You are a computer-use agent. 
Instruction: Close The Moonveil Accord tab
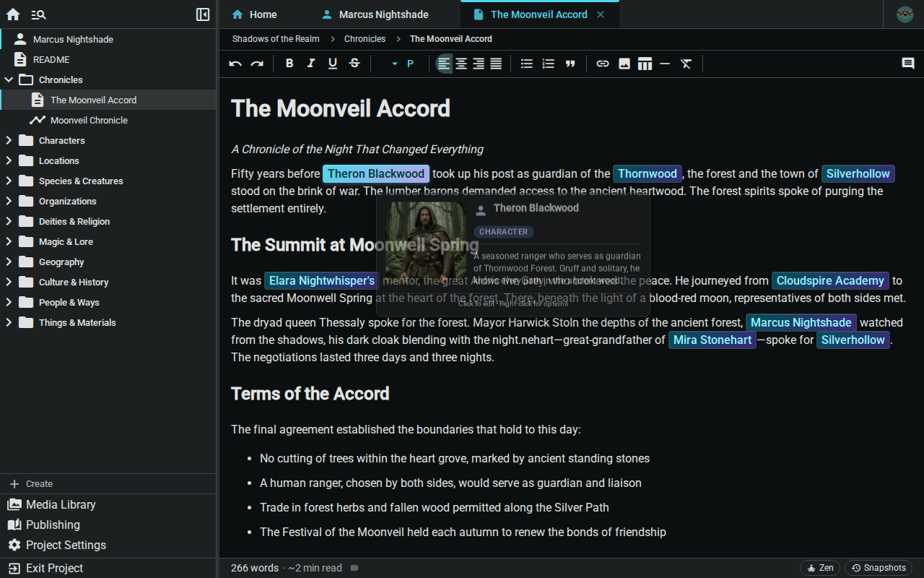pyautogui.click(x=601, y=14)
